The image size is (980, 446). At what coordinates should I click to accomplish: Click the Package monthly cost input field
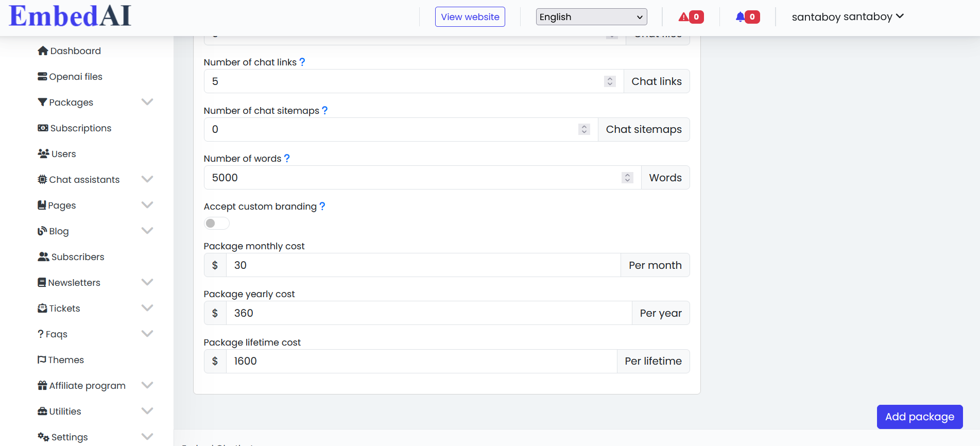[423, 265]
